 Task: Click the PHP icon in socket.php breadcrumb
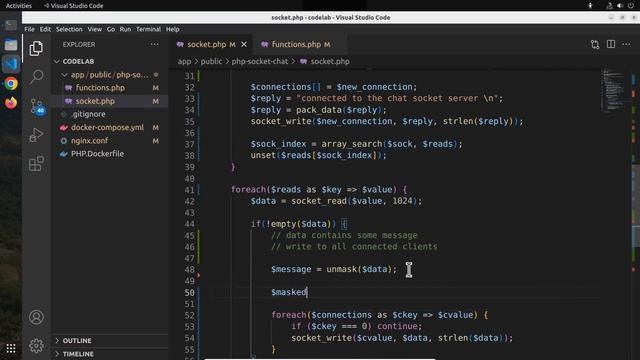(x=303, y=61)
